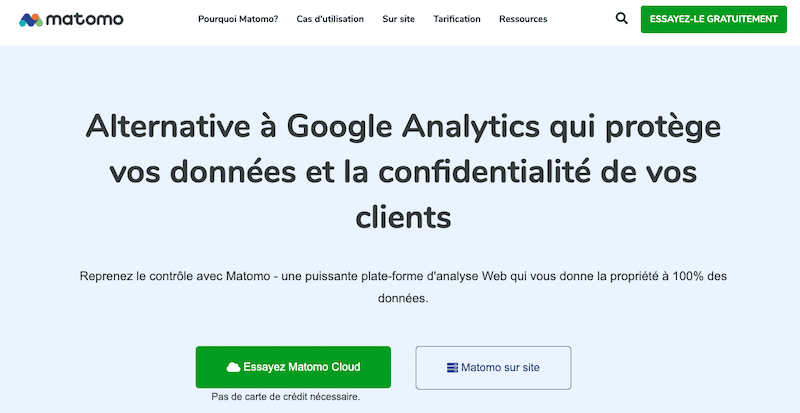The width and height of the screenshot is (800, 413).
Task: Click the 100% text in the description
Action: [x=695, y=275]
